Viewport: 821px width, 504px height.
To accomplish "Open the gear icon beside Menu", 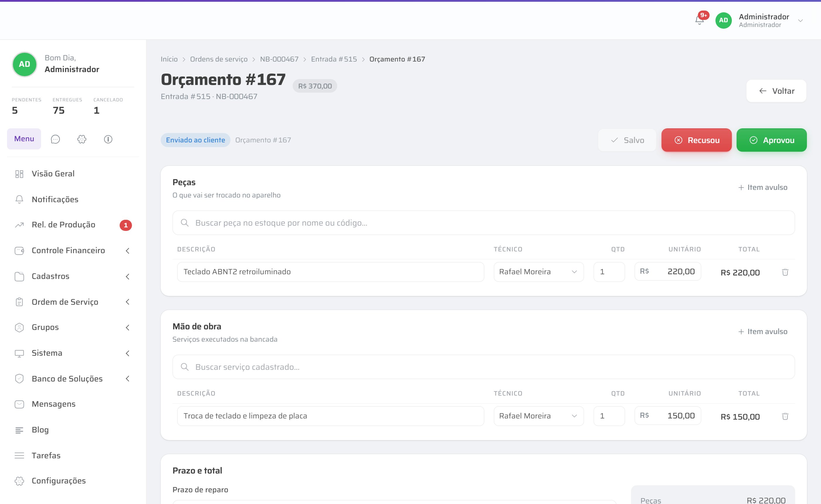I will pyautogui.click(x=82, y=139).
